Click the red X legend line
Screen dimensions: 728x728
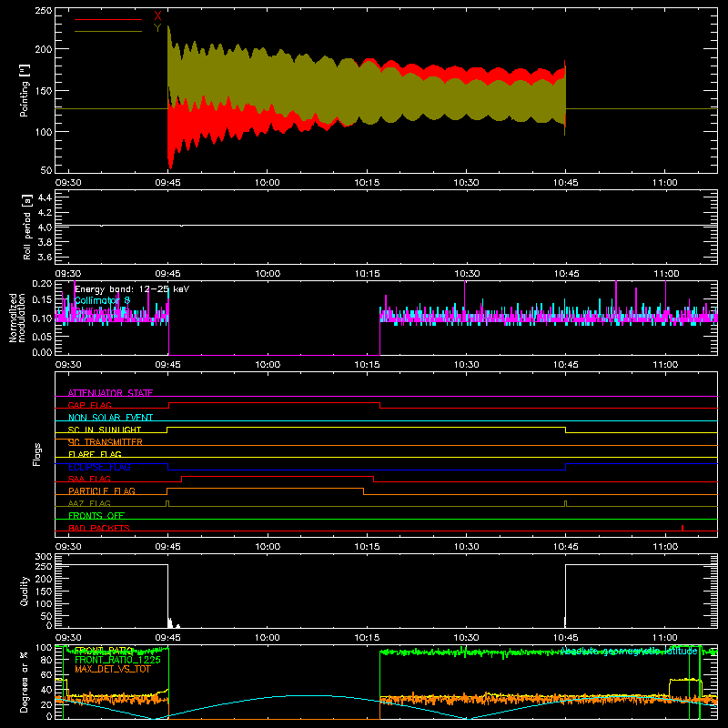click(108, 19)
